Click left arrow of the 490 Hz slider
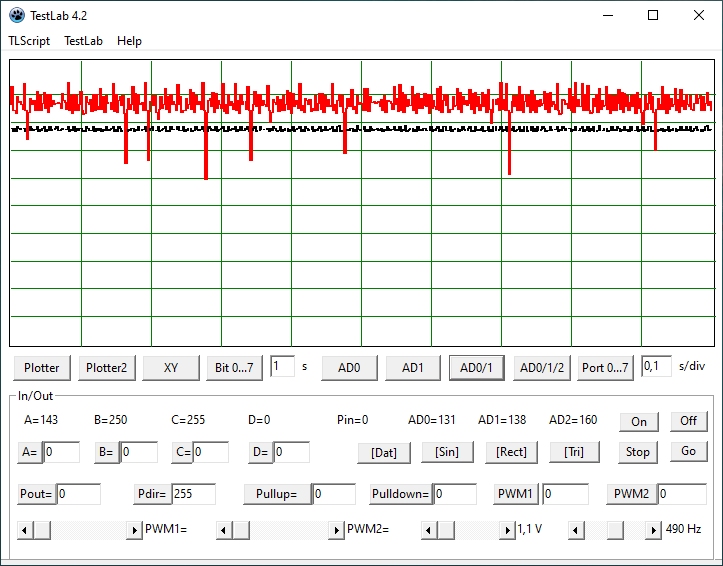 (576, 530)
